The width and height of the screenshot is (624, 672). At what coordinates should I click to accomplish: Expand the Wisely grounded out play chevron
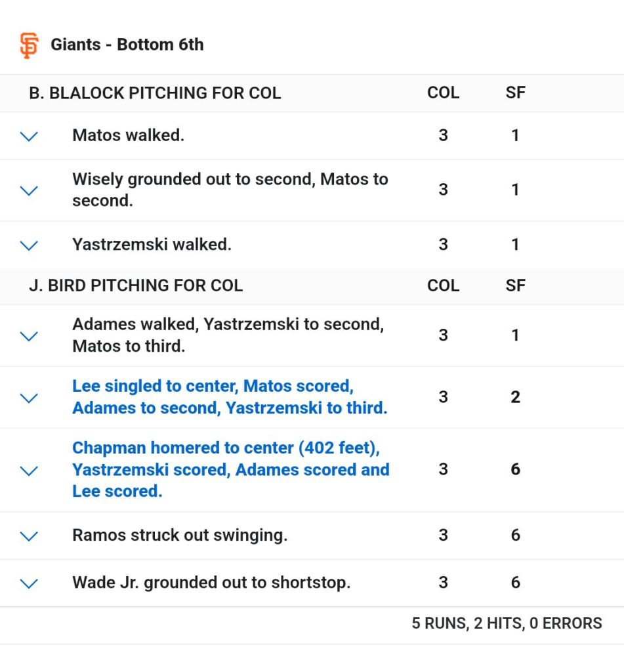tap(29, 191)
